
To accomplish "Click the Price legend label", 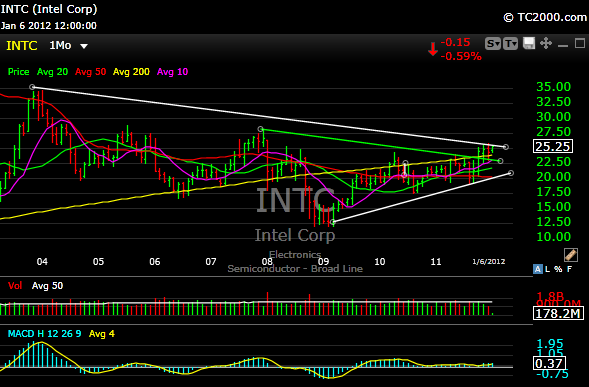I will (x=18, y=72).
